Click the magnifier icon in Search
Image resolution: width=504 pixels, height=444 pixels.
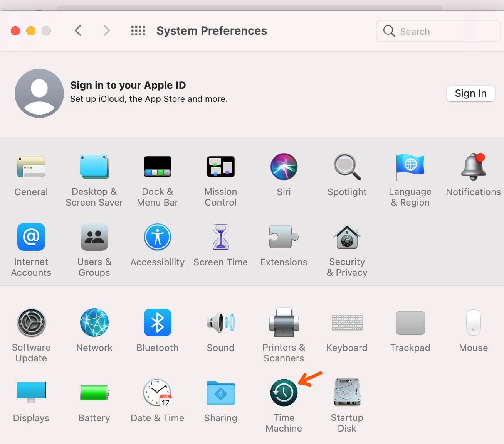[x=389, y=31]
